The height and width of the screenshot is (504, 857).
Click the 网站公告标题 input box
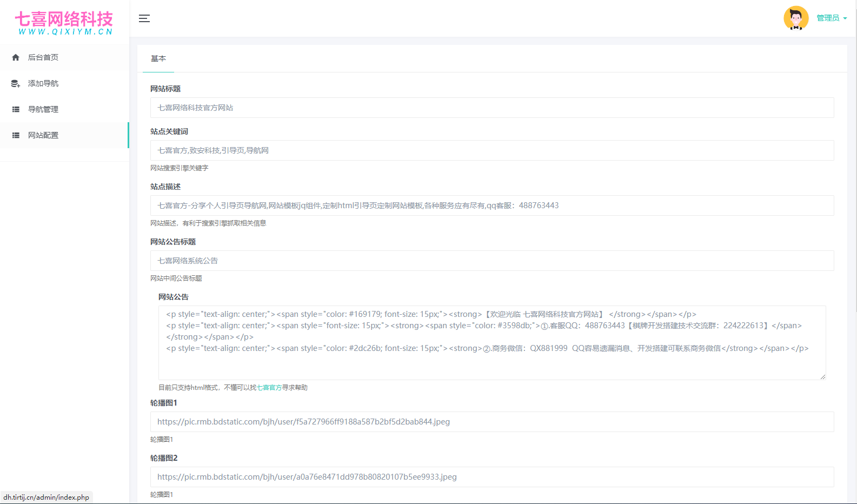point(491,261)
